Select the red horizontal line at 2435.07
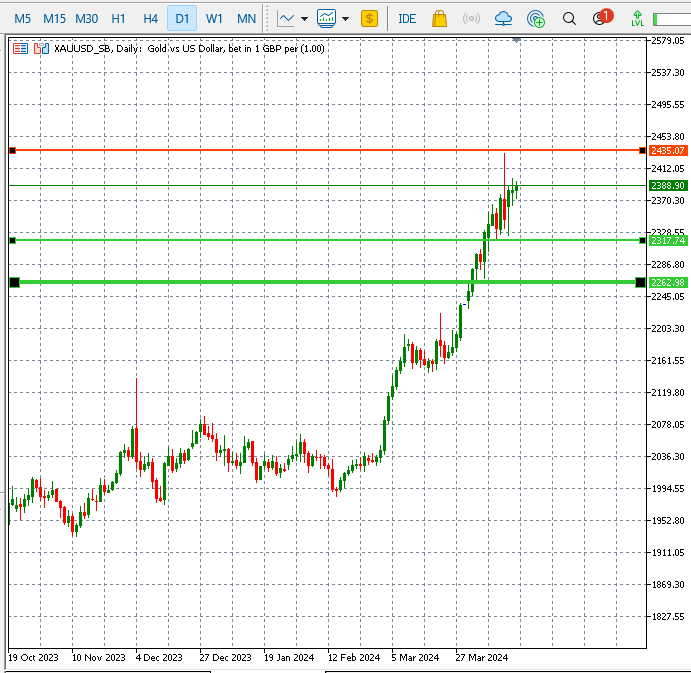The image size is (691, 673). (x=300, y=150)
